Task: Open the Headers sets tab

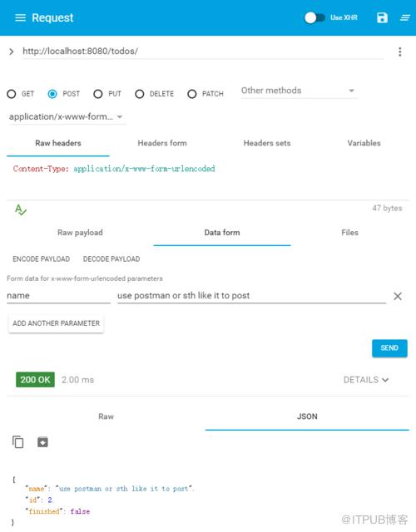Action: [267, 143]
